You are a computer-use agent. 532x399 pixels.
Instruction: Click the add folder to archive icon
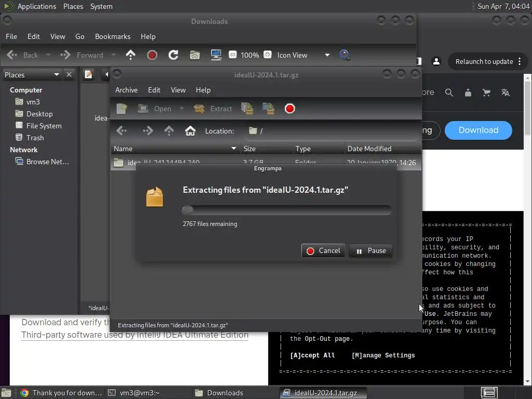point(269,109)
